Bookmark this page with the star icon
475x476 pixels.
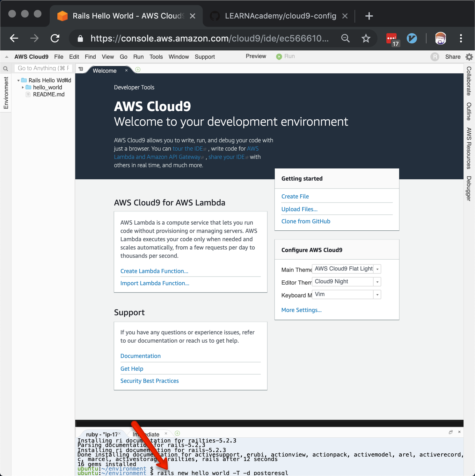(366, 38)
